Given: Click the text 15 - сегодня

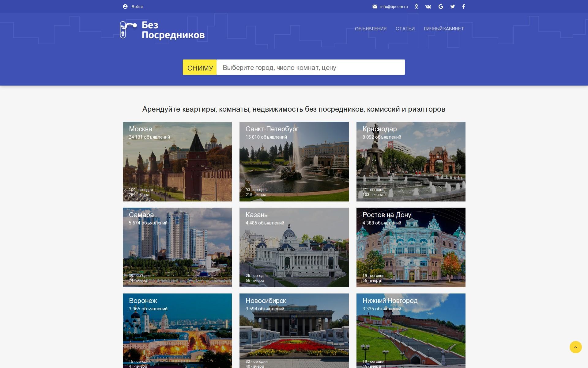Looking at the screenshot, I should [140, 362].
